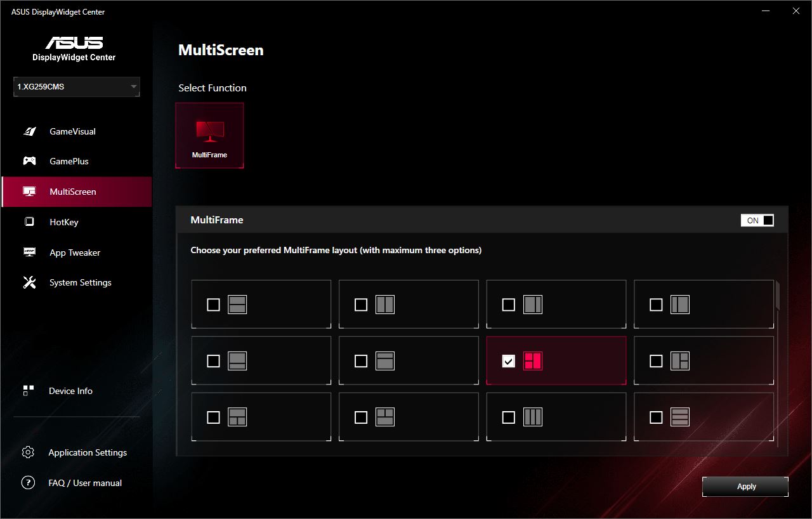The image size is (812, 519).
Task: Click the System Settings wrench icon
Action: (29, 282)
